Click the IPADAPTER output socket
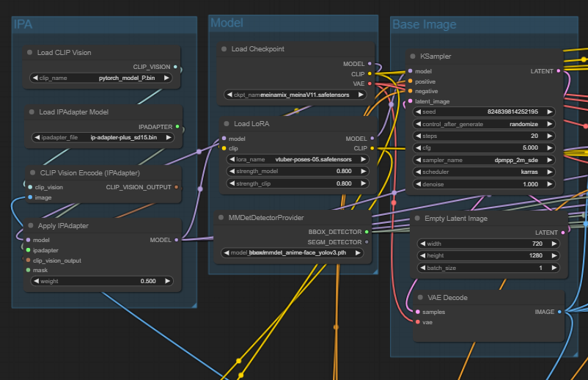This screenshot has height=380, width=588. (x=177, y=126)
